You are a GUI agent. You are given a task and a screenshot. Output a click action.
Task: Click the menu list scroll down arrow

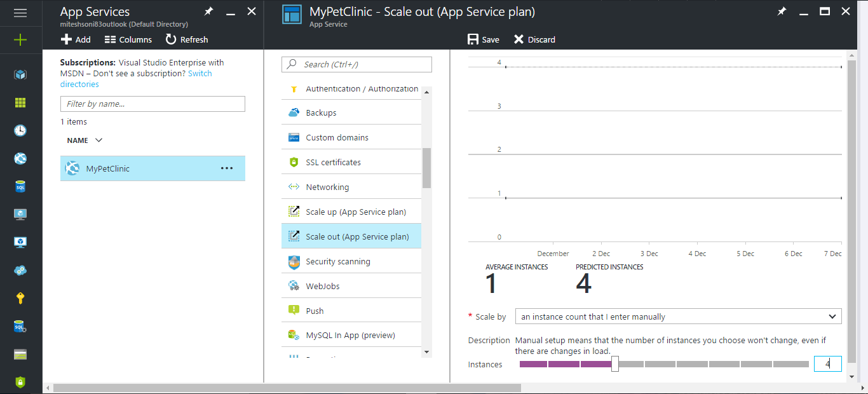(426, 351)
